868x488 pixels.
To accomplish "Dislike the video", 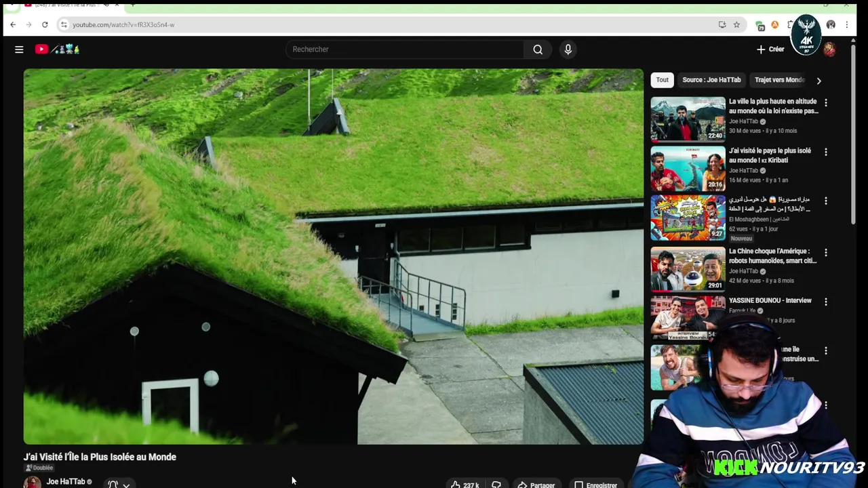I will [x=496, y=485].
